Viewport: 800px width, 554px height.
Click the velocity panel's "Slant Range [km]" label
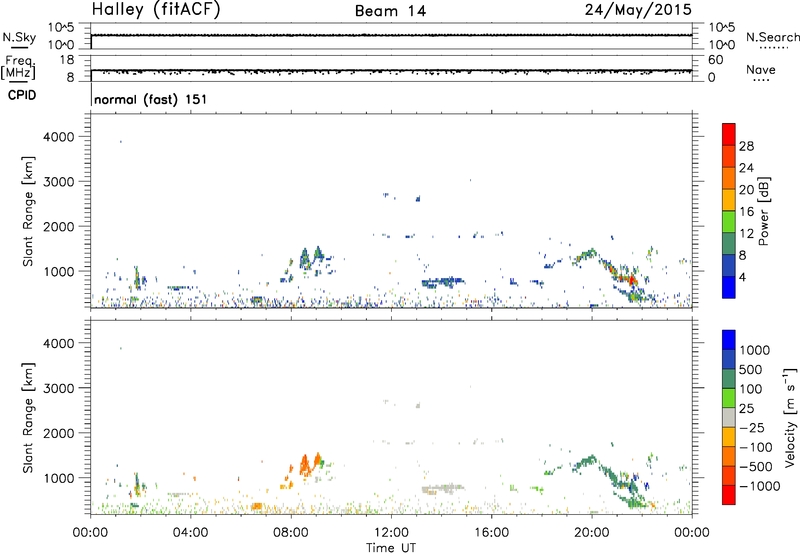[28, 418]
